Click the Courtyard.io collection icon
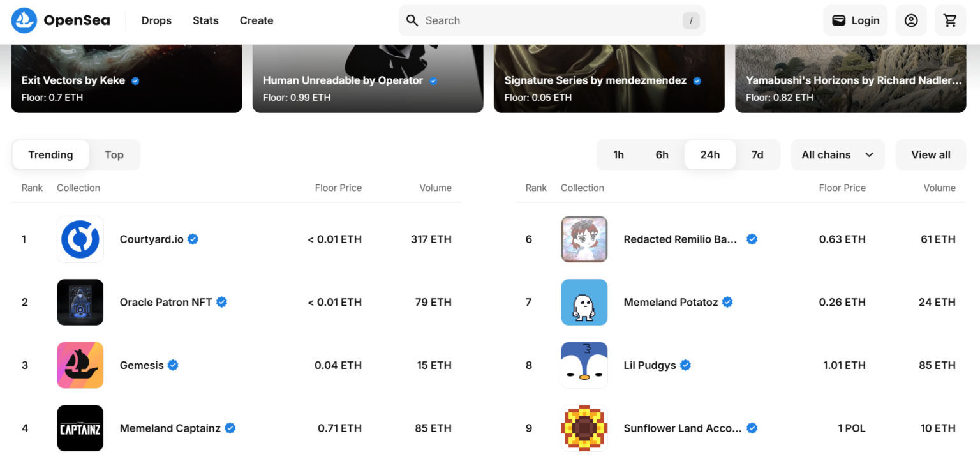This screenshot has width=980, height=466. pos(80,239)
